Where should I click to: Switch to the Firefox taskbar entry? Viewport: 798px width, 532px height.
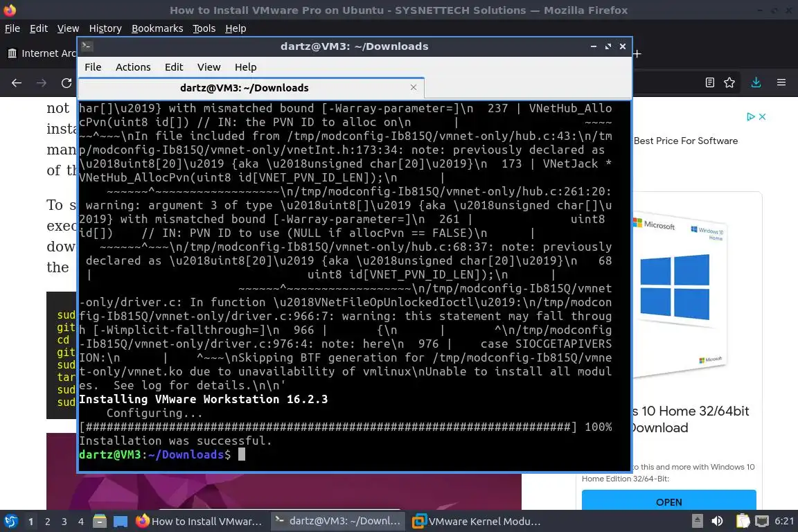(x=199, y=522)
